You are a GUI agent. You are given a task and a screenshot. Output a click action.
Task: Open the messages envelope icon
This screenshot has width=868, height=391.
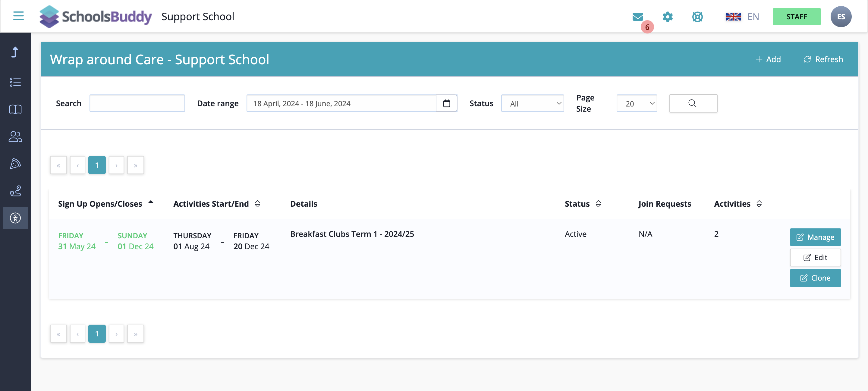tap(637, 17)
